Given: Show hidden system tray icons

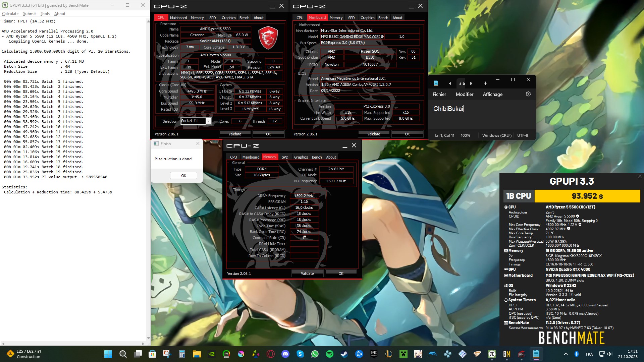Looking at the screenshot, I should point(566,354).
